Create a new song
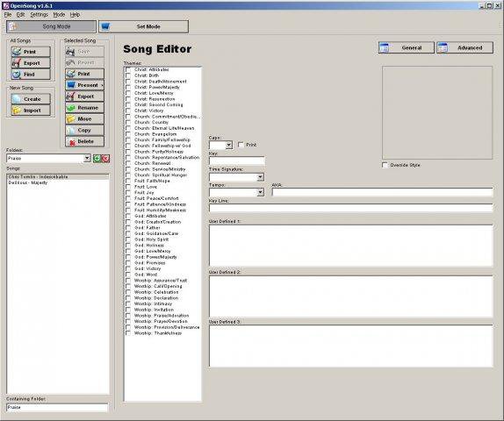504x421 pixels. (31, 99)
